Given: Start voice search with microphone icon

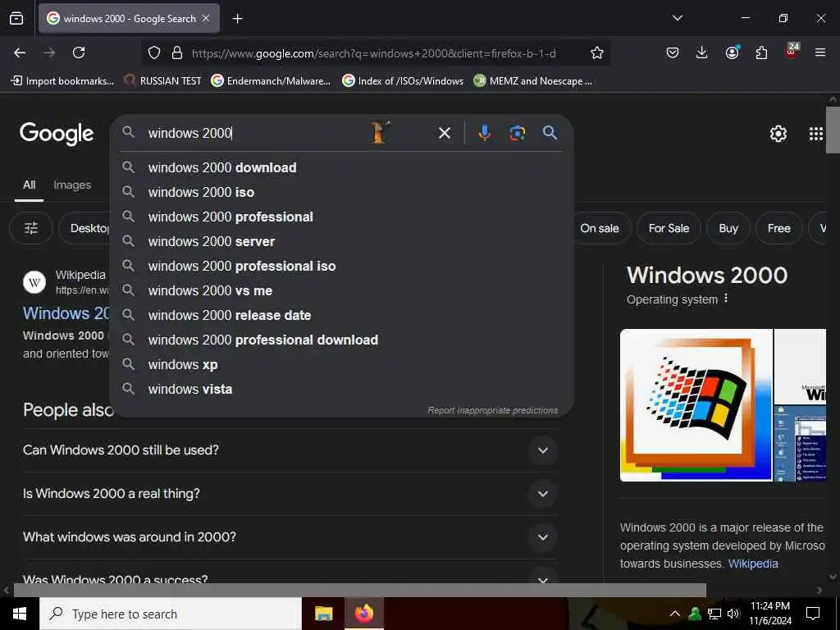Looking at the screenshot, I should pyautogui.click(x=484, y=133).
